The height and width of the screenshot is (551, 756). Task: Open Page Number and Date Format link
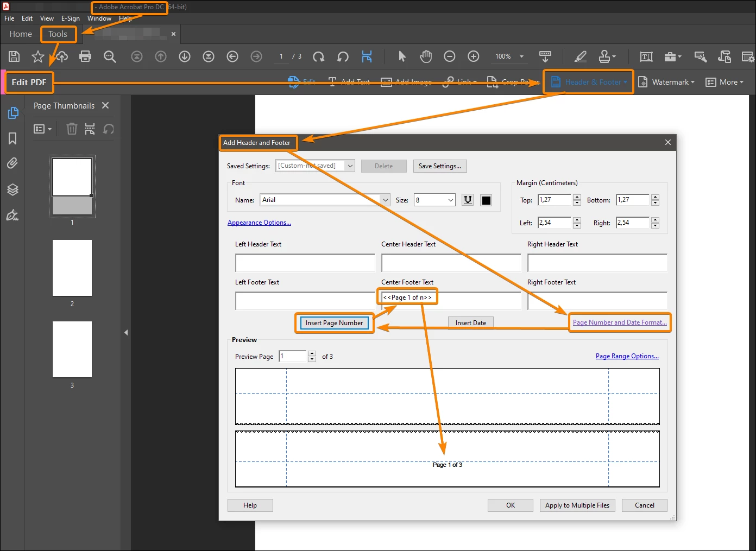pos(620,322)
